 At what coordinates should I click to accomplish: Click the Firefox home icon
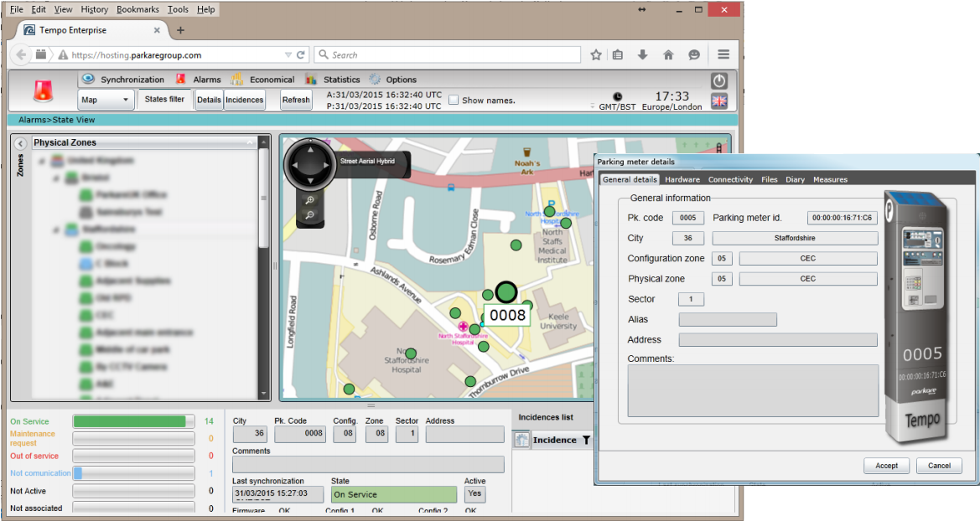(668, 55)
